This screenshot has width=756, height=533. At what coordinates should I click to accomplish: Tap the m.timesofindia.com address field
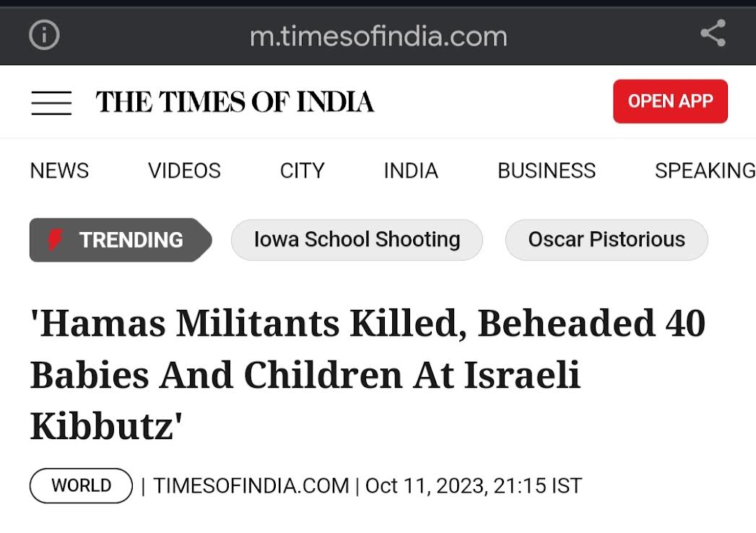point(378,37)
